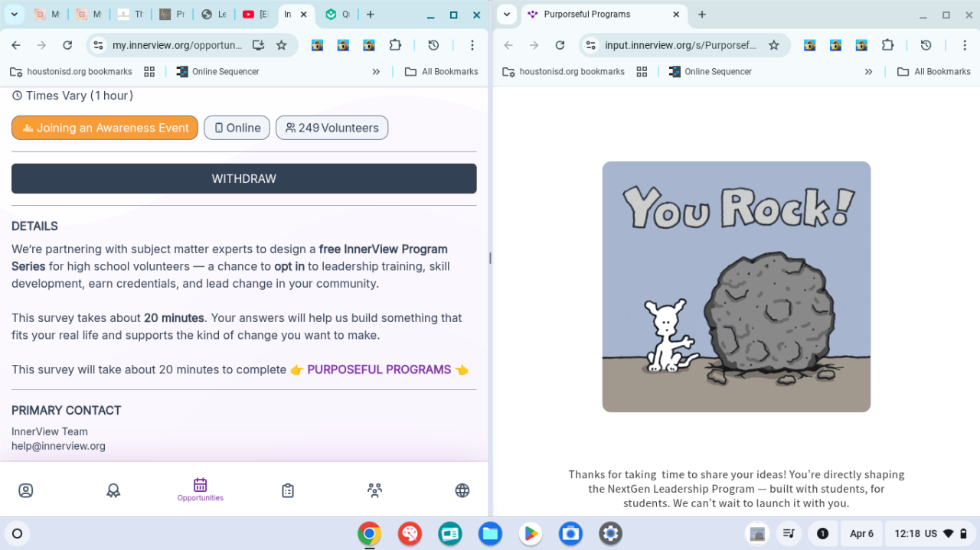Open houstonisd.org bookmarks folder in left window
This screenshot has width=980, height=550.
(x=71, y=71)
